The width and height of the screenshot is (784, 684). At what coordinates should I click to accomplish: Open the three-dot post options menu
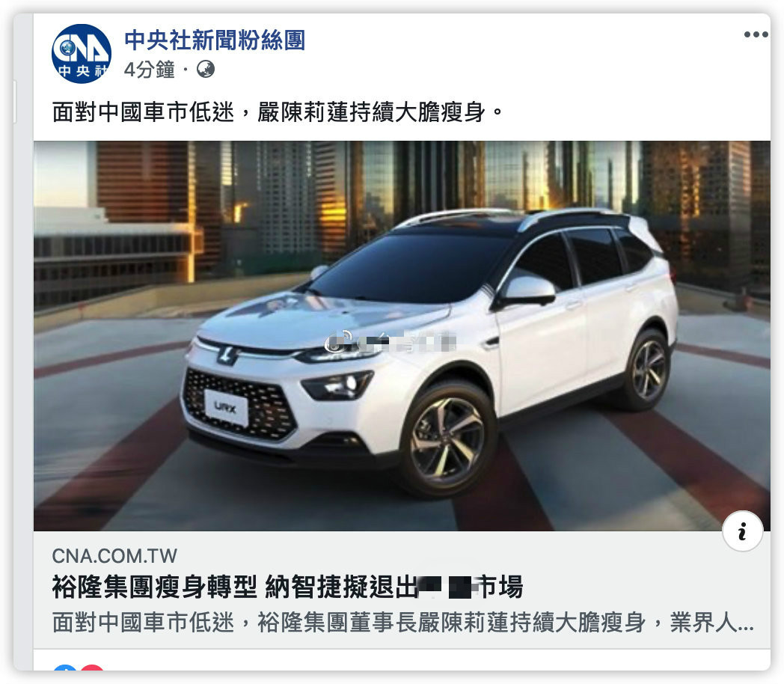[756, 34]
